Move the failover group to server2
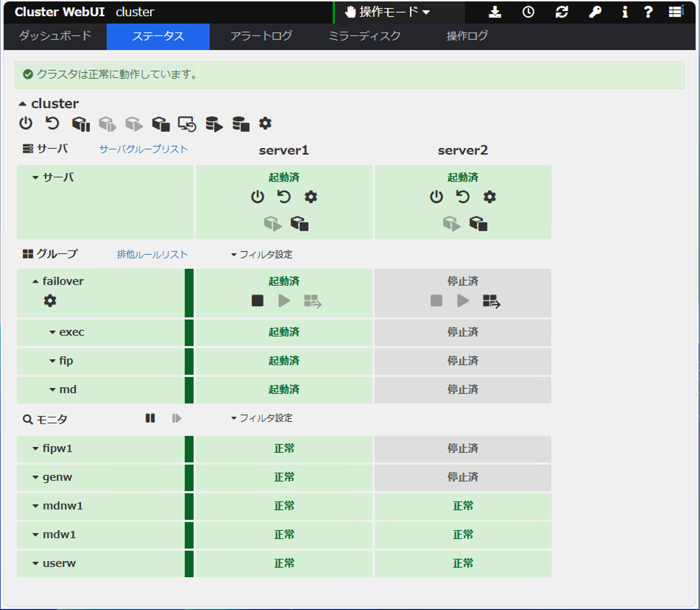 (491, 301)
